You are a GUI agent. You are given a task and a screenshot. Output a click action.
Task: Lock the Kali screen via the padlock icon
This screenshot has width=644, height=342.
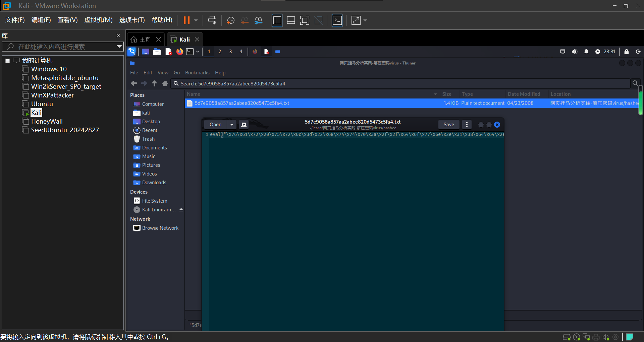pos(626,52)
